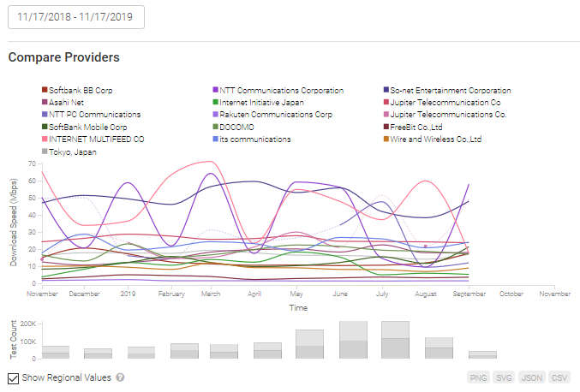Click the June test count bar

coord(353,340)
